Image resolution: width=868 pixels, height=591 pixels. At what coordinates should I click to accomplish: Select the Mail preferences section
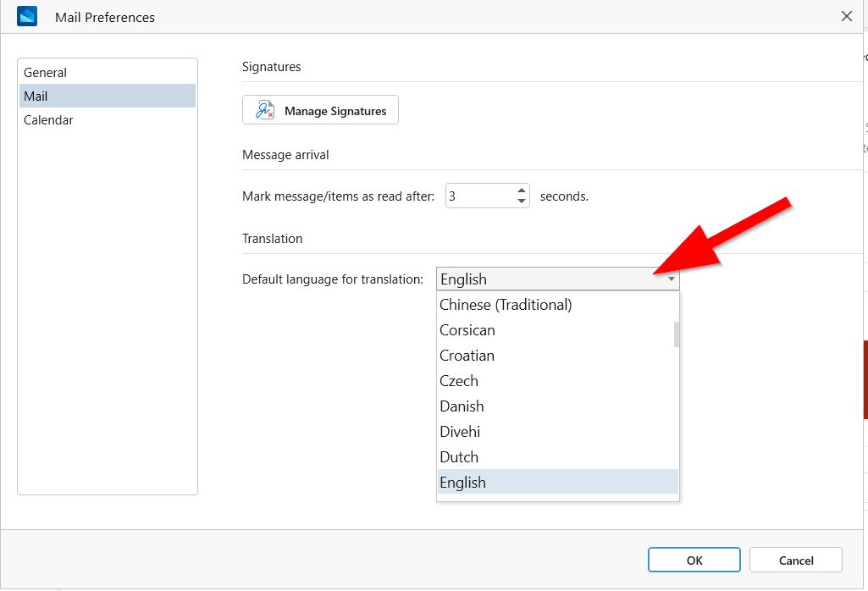pyautogui.click(x=36, y=97)
